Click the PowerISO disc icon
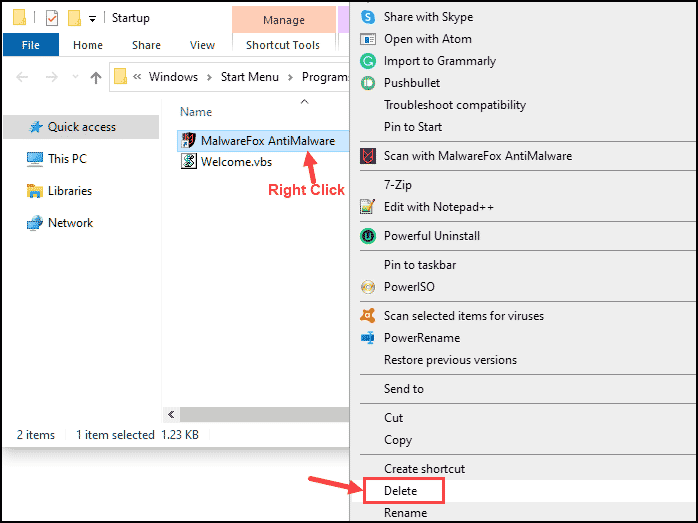Screen dimensions: 698x523 (368, 287)
